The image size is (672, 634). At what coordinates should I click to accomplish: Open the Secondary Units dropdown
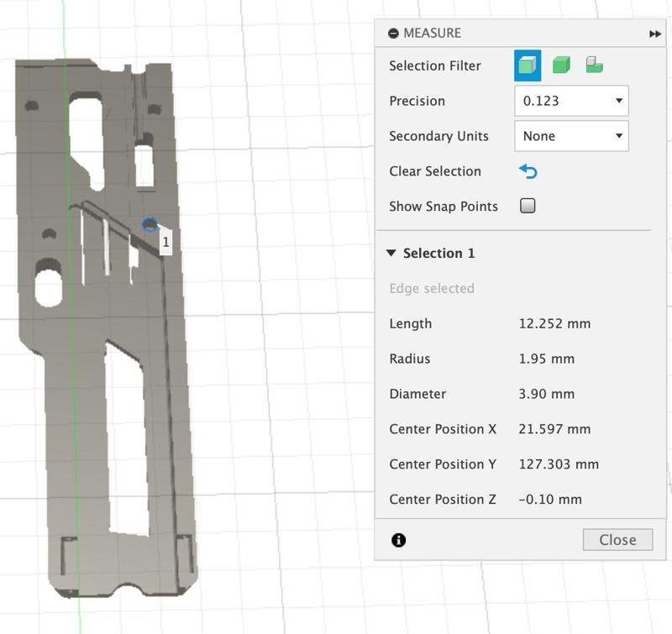click(x=571, y=136)
